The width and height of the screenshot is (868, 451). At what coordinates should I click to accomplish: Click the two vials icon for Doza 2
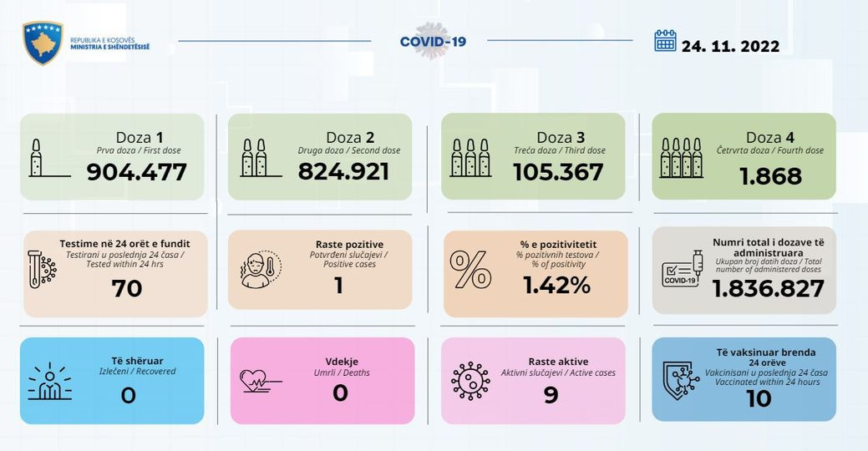[254, 158]
